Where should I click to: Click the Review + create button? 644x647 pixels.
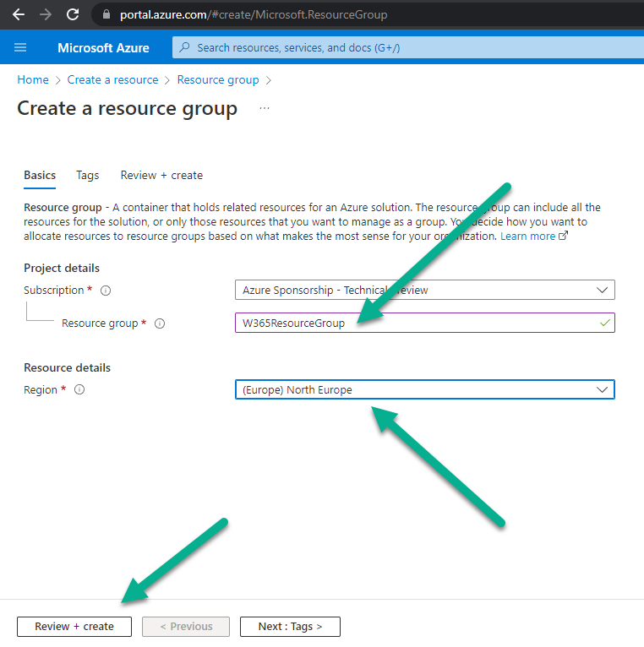coord(74,627)
